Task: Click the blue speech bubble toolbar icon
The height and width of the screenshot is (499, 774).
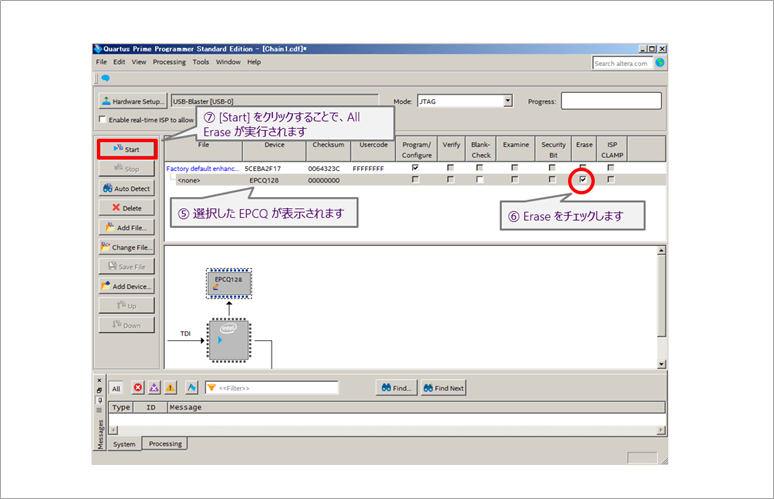Action: (106, 78)
